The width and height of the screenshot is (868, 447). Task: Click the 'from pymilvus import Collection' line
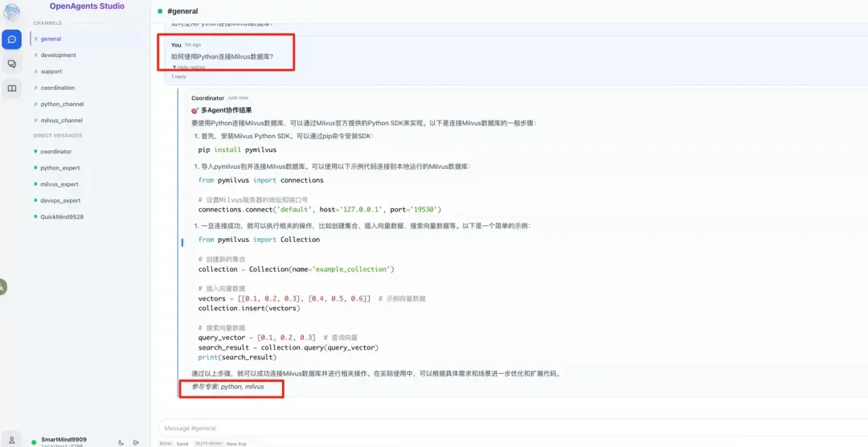(x=259, y=240)
